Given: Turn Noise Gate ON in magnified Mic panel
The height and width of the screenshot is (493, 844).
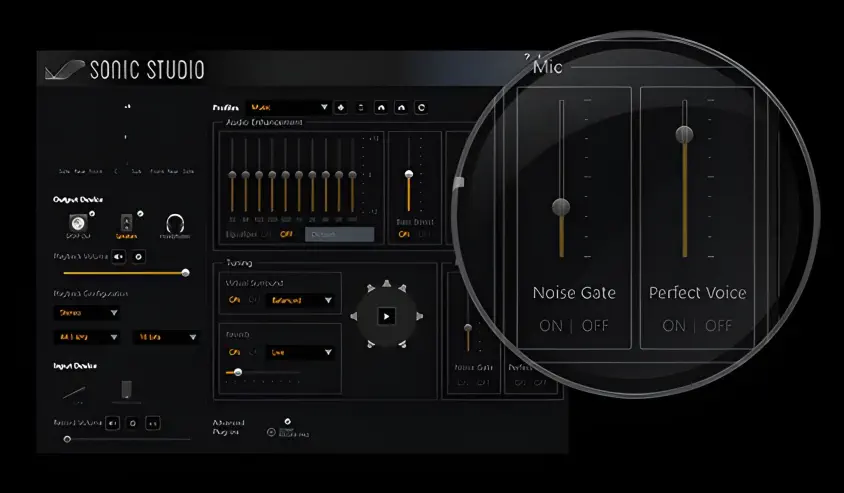Looking at the screenshot, I should click(551, 326).
